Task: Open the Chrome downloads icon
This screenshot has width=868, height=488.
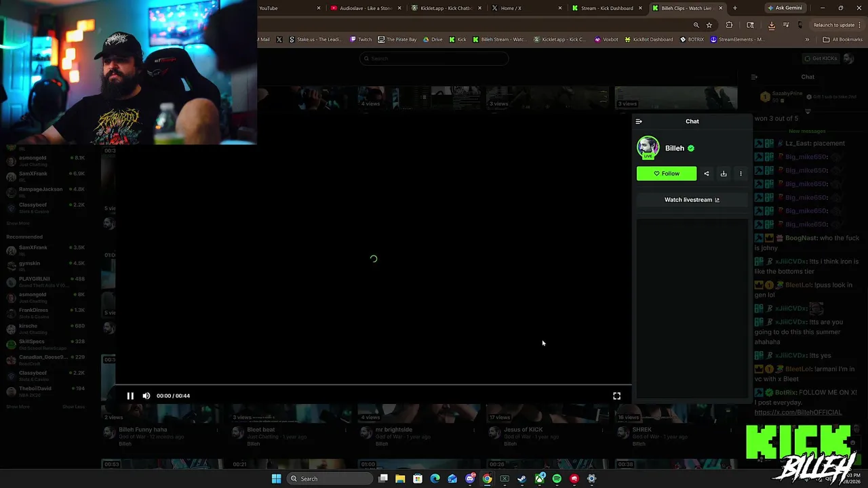Action: point(771,25)
